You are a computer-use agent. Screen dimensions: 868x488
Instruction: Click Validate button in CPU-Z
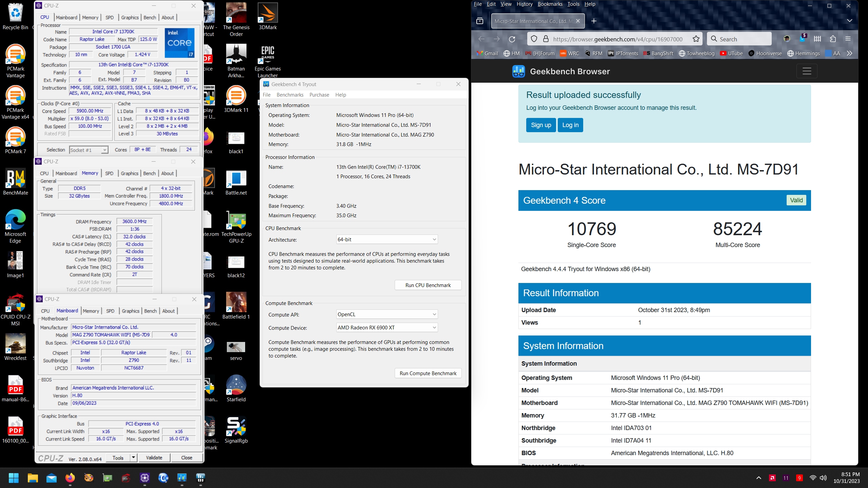154,457
